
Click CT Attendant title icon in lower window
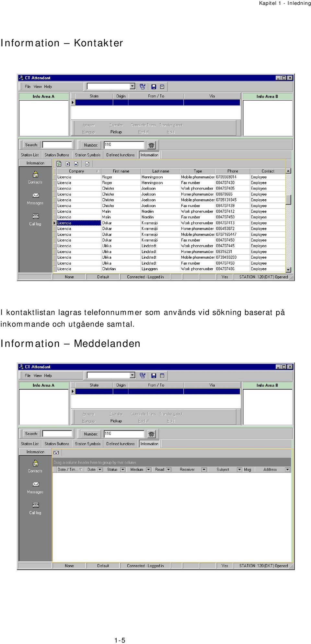[21, 367]
